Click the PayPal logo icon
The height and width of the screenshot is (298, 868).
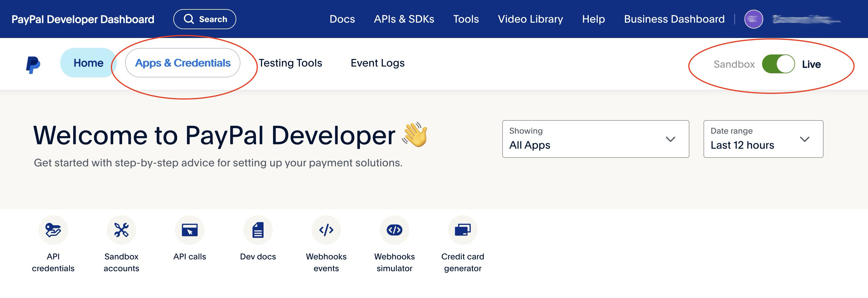33,64
